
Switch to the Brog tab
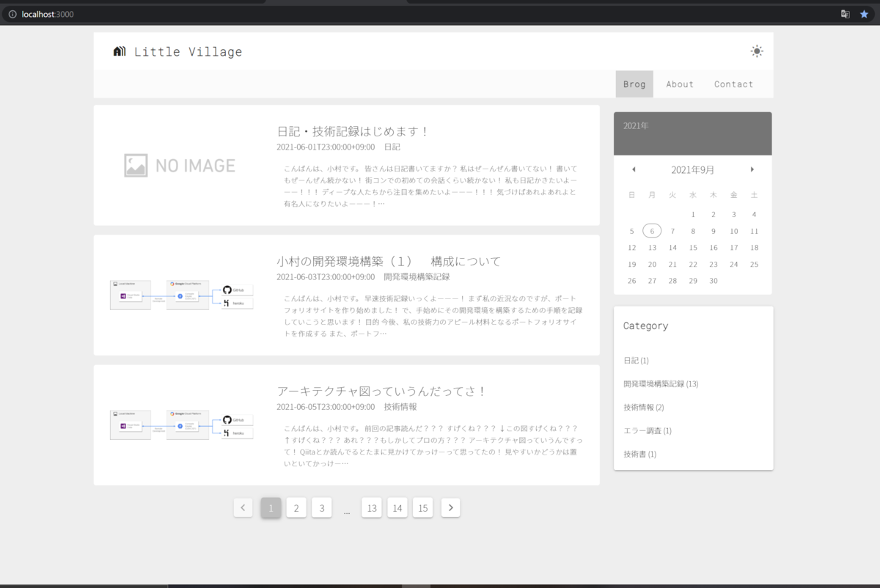[x=634, y=84]
